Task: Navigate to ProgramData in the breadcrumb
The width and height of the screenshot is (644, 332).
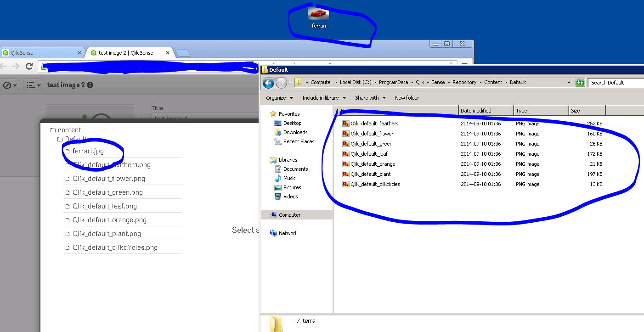Action: coord(393,82)
